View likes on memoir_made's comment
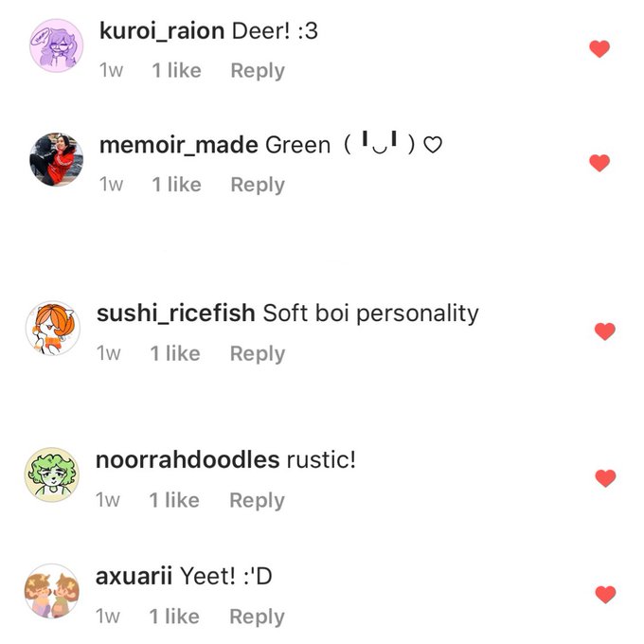 [176, 185]
